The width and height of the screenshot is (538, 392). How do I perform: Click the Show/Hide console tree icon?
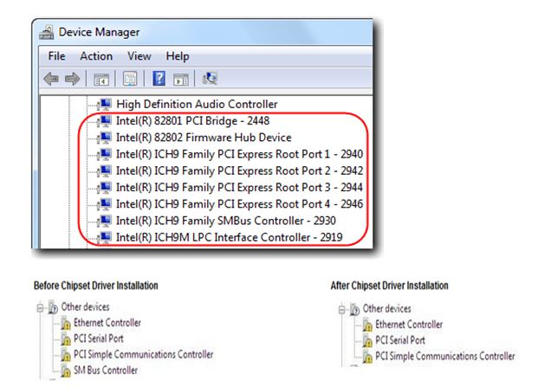(101, 79)
